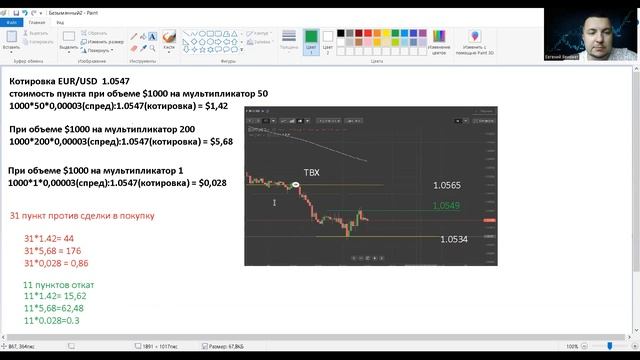This screenshot has height=360, width=640.
Task: Click the zoom slider handle in the status bar
Action: point(610,346)
